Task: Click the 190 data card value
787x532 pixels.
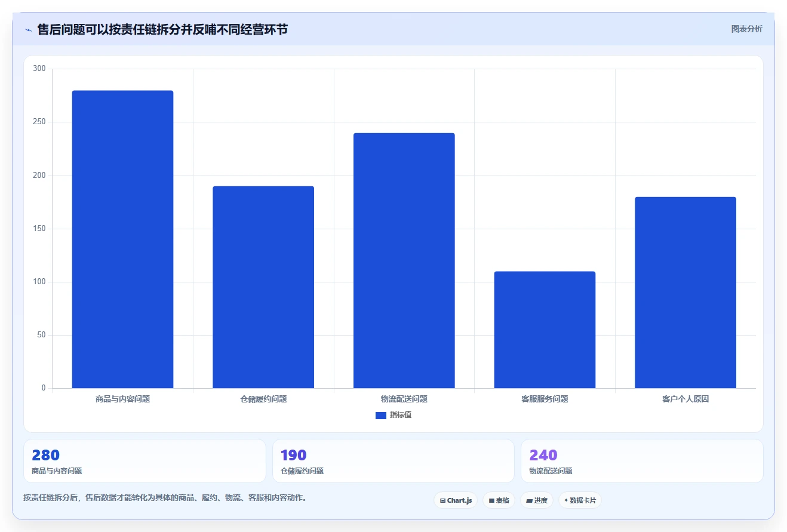Action: point(293,455)
